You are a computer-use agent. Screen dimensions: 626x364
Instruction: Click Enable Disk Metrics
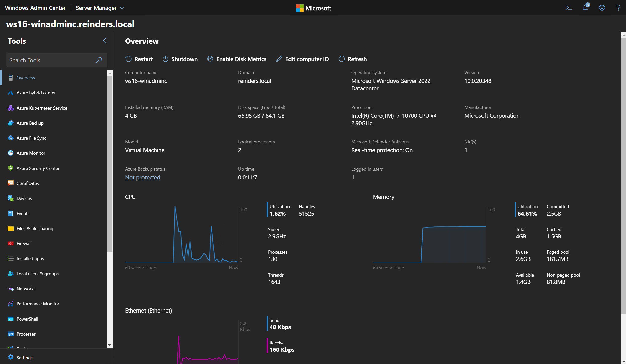pyautogui.click(x=237, y=59)
